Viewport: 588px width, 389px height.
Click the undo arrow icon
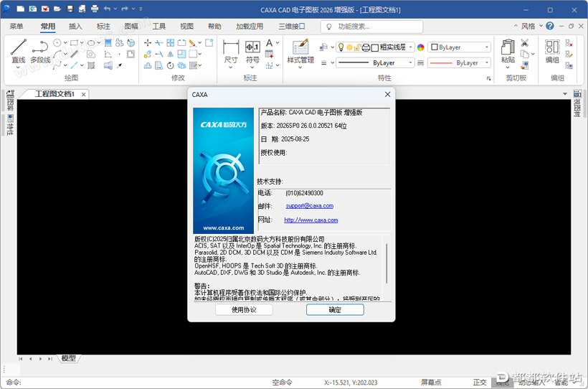[x=107, y=9]
